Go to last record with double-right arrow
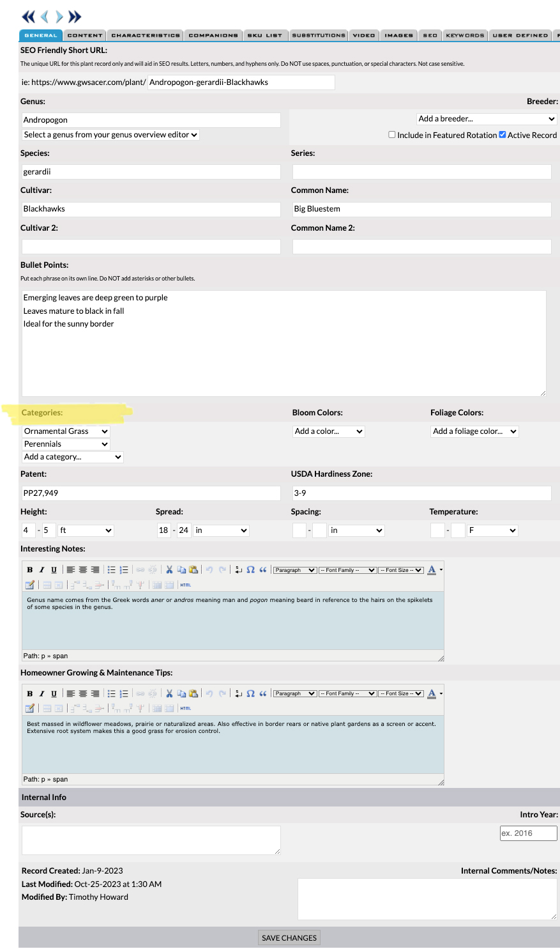 pos(75,17)
